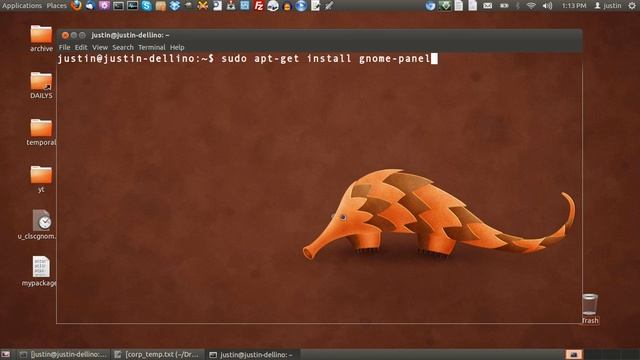This screenshot has height=360, width=640.
Task: Click the terminal title bar
Action: 319,35
